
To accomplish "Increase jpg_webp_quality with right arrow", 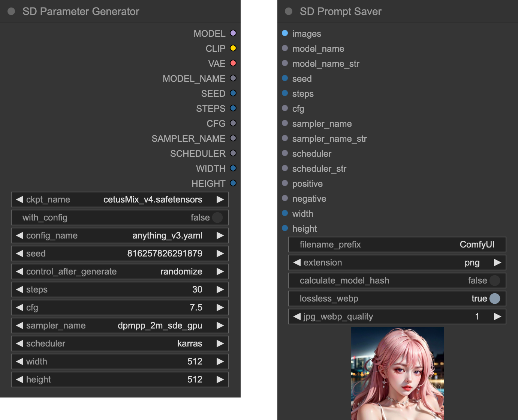I will click(497, 316).
